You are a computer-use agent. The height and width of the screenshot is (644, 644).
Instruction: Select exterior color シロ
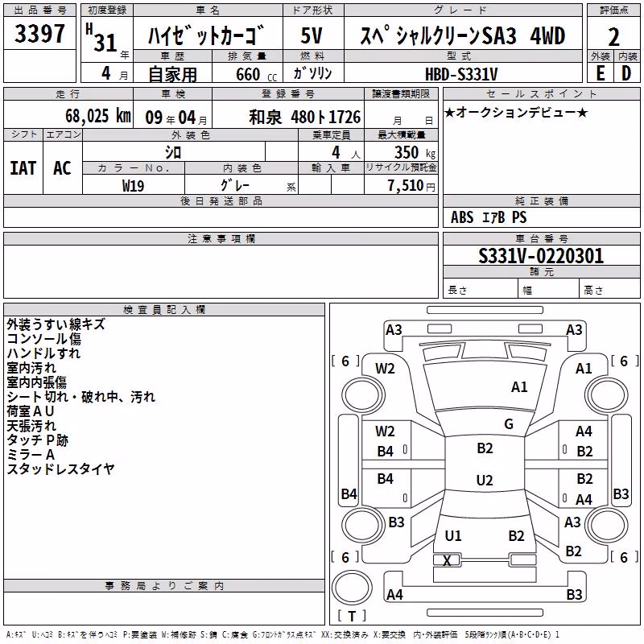pos(173,153)
